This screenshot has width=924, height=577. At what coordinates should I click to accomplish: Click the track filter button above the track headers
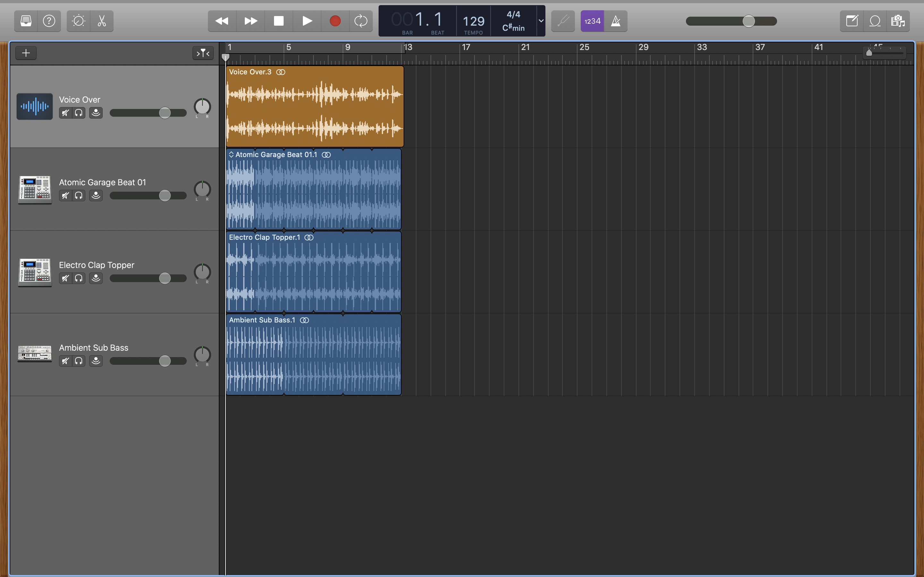click(x=203, y=53)
